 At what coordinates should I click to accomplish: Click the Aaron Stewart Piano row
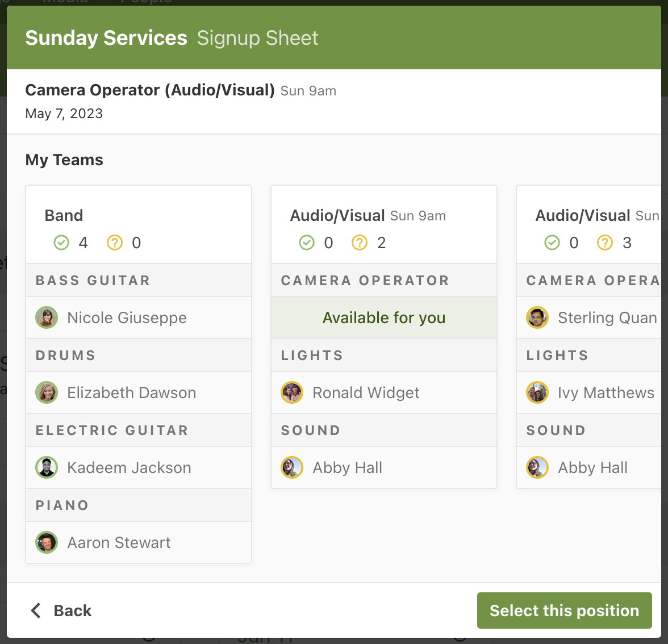139,542
